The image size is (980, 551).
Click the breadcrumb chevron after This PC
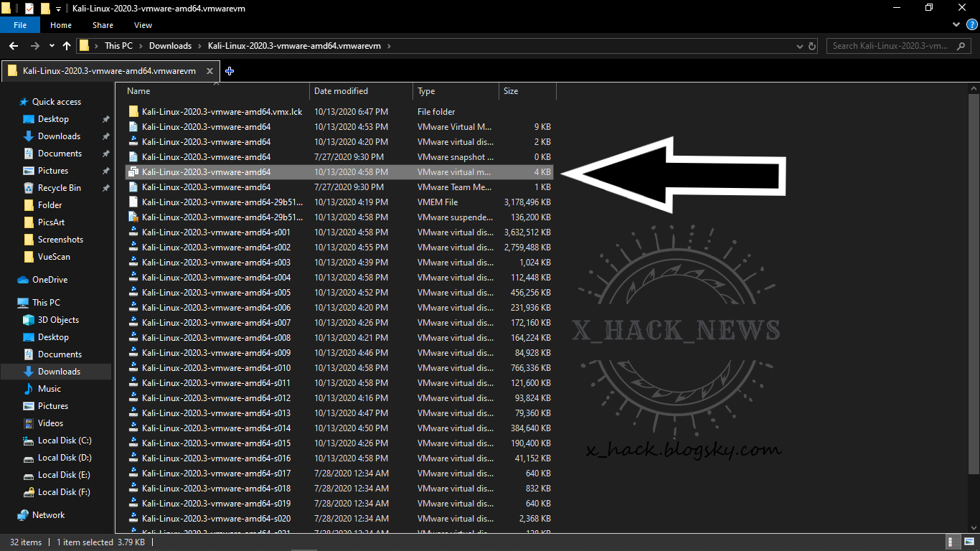pos(141,46)
